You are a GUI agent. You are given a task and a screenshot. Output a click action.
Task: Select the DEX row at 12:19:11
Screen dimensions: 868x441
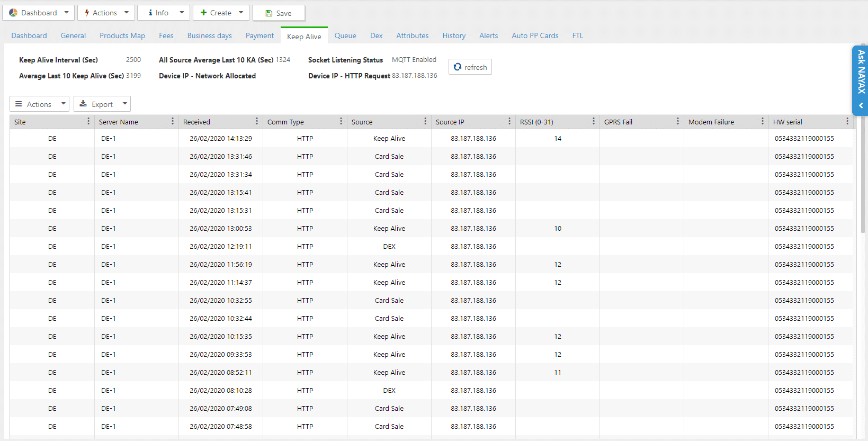pyautogui.click(x=431, y=247)
